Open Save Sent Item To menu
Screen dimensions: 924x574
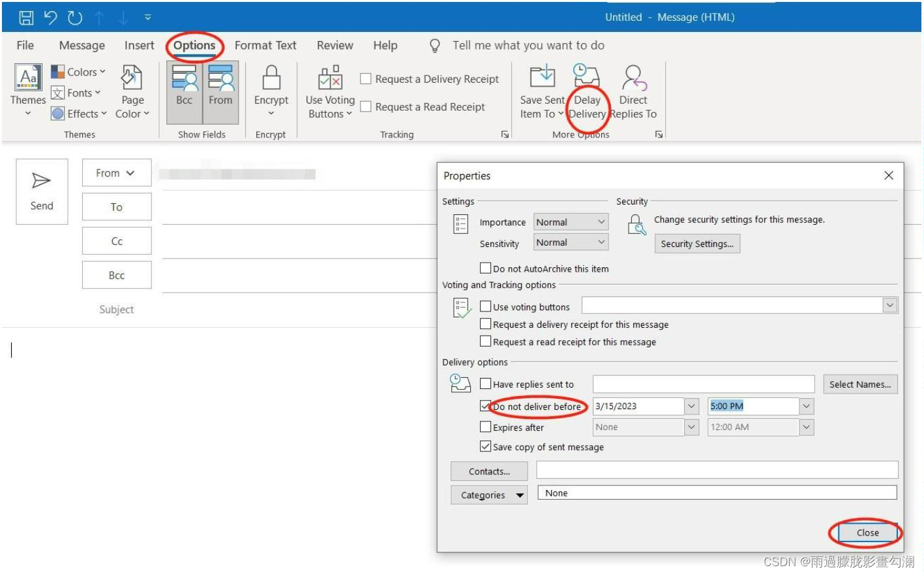click(x=542, y=92)
